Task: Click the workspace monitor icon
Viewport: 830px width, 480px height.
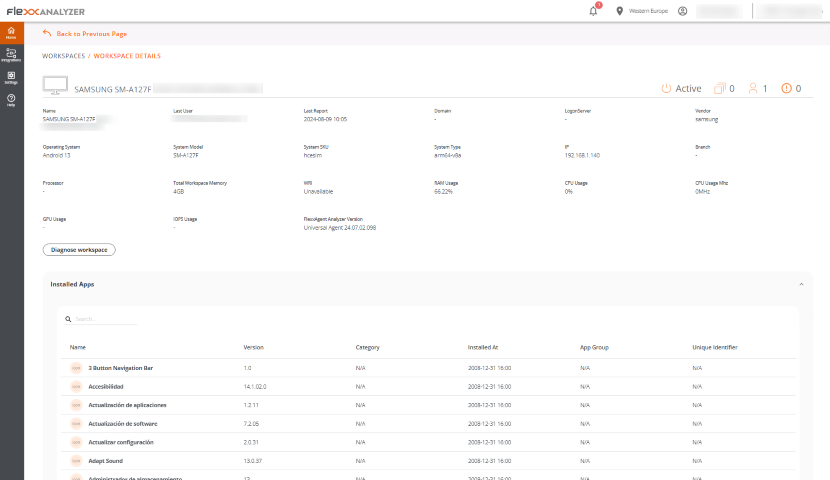Action: [55, 86]
